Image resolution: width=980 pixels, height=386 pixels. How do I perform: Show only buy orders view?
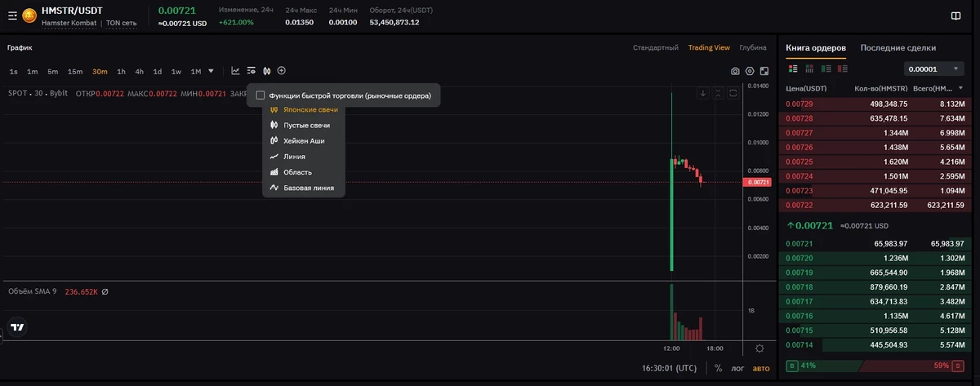(826, 69)
